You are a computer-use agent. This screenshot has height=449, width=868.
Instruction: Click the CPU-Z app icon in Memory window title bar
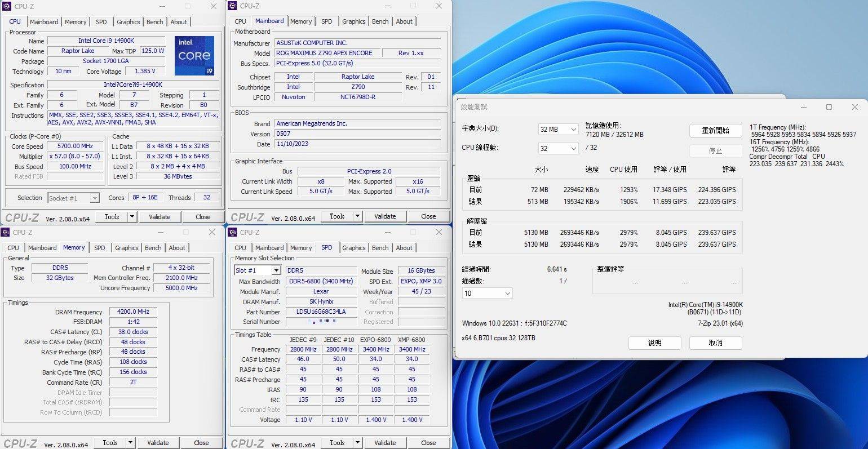tap(5, 232)
